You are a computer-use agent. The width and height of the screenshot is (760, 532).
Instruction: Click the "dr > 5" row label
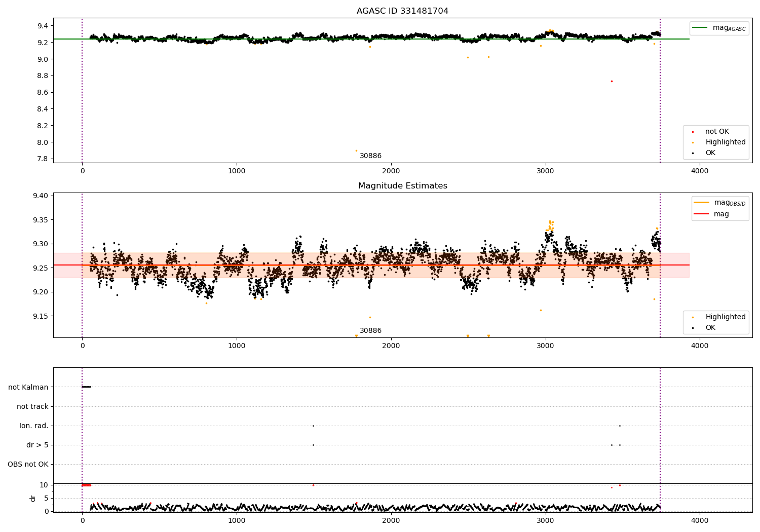[x=37, y=445]
